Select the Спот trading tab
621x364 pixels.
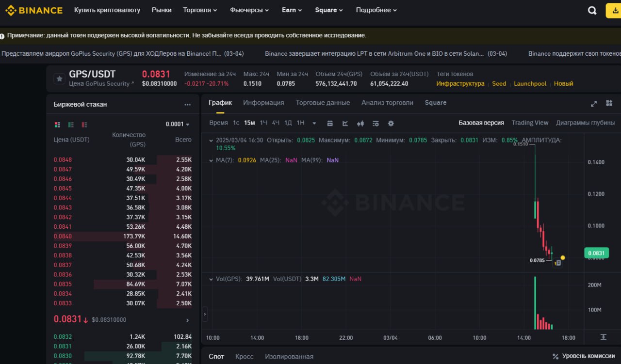coord(216,357)
